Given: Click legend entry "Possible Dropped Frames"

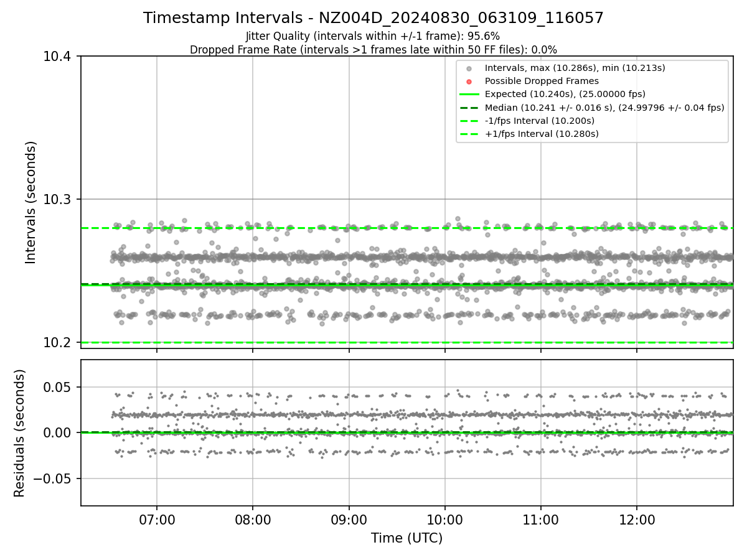Looking at the screenshot, I should [542, 81].
